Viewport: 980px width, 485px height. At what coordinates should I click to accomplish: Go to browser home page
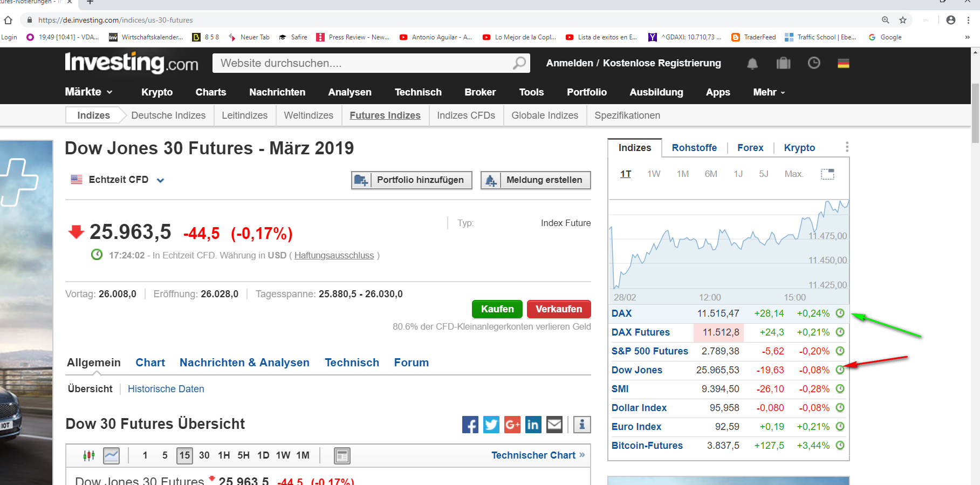8,20
